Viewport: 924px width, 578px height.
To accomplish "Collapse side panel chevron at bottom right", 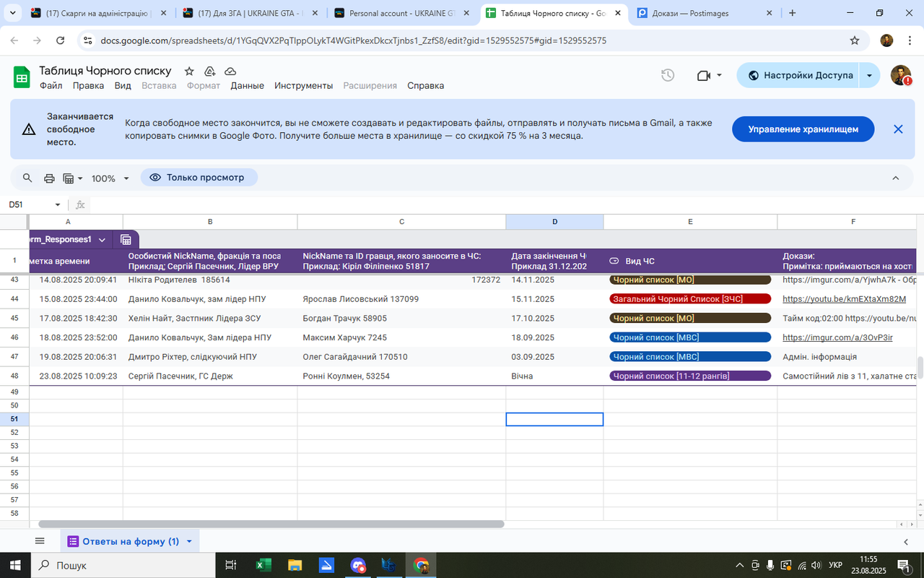I will pyautogui.click(x=906, y=542).
